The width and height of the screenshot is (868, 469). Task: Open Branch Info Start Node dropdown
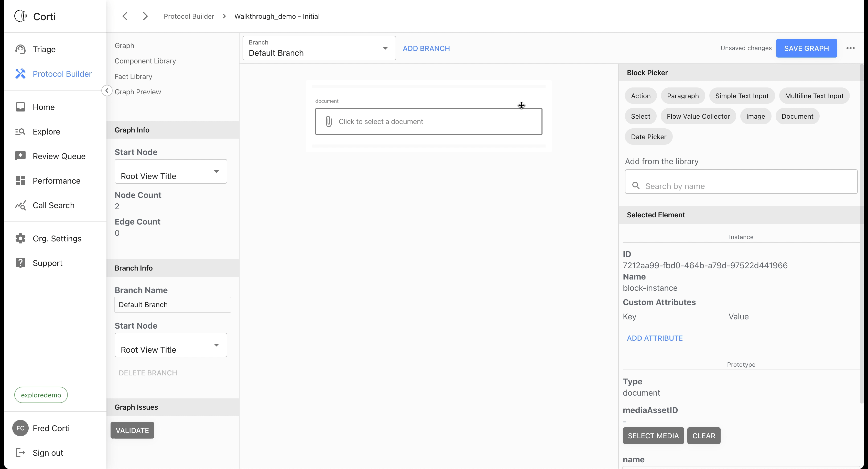tap(170, 345)
